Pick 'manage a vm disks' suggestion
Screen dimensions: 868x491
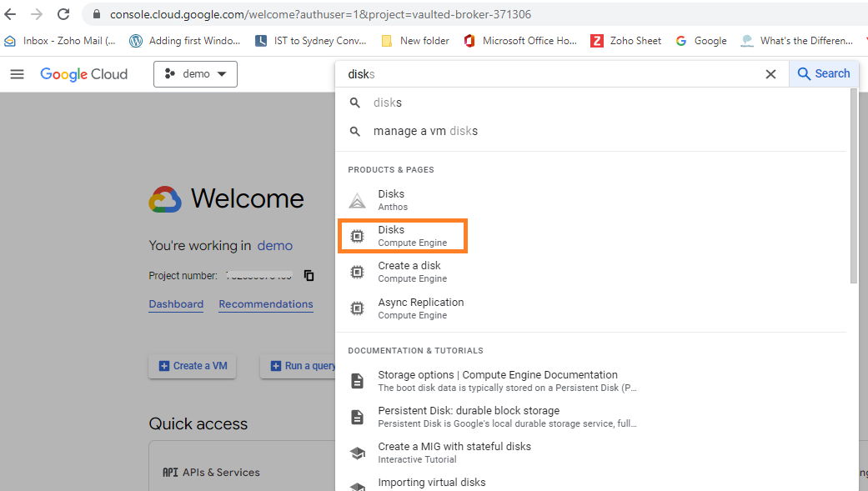tap(425, 131)
